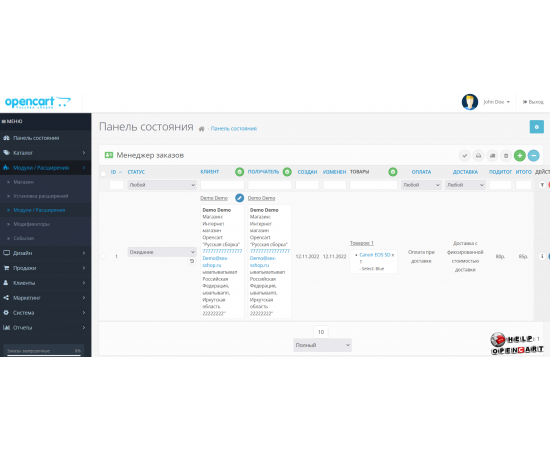Click the filter funnel icon in action column

(542, 185)
